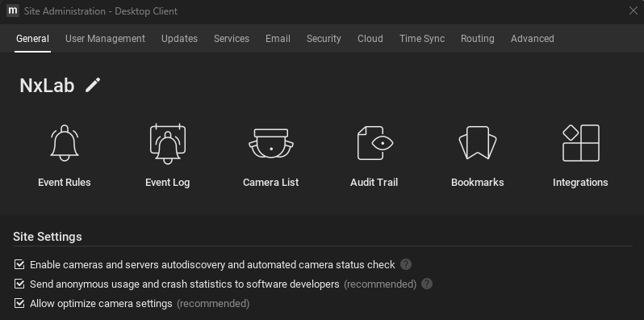Switch to the Security tab
This screenshot has height=320, width=644.
324,39
